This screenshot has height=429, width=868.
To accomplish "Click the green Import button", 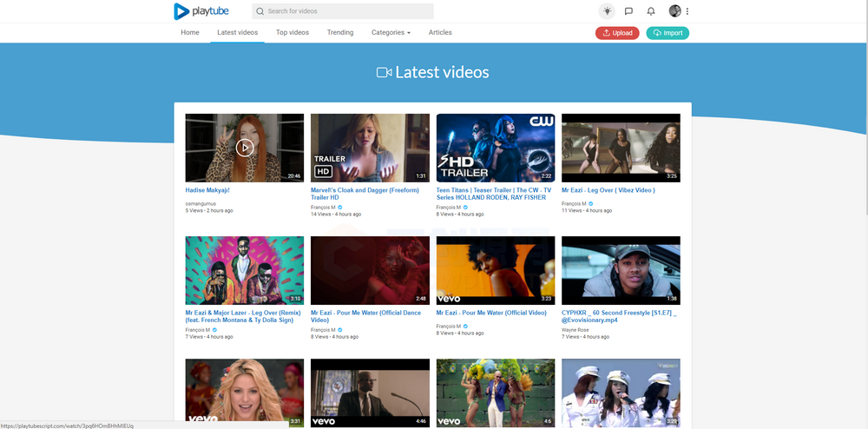I will point(667,33).
